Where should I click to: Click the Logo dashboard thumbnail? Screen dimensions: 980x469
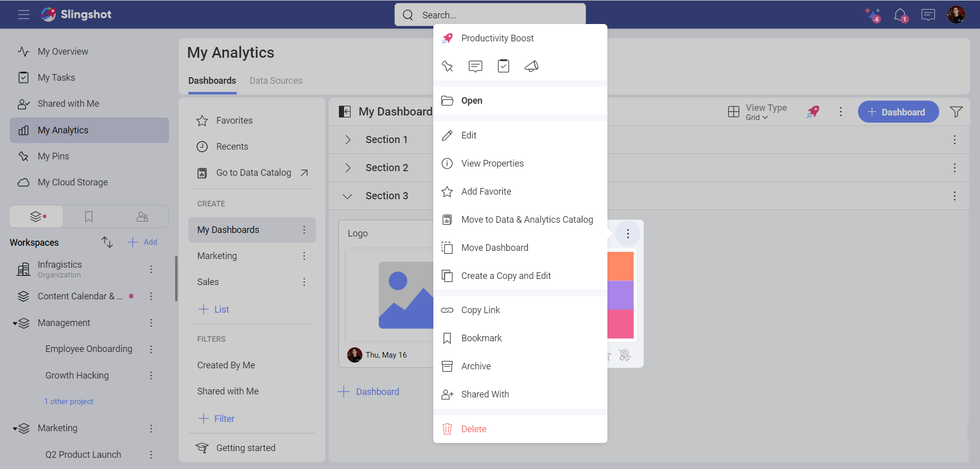click(x=389, y=295)
